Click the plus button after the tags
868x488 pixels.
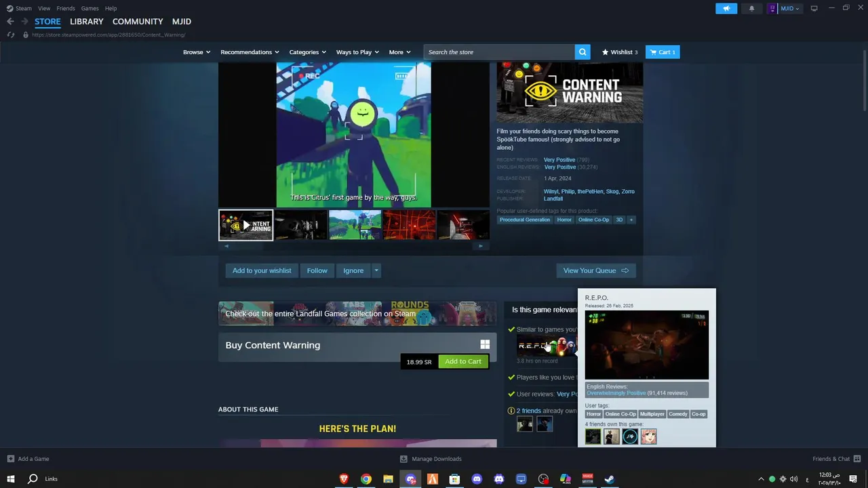(x=631, y=220)
